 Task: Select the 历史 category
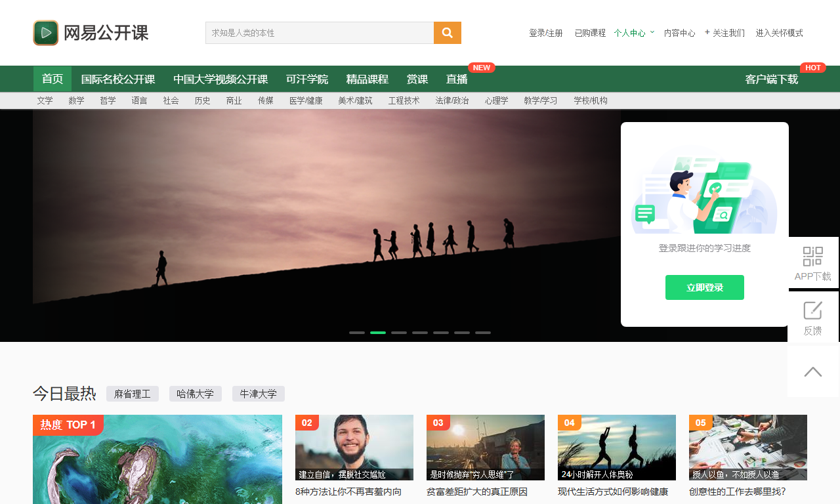[x=203, y=100]
